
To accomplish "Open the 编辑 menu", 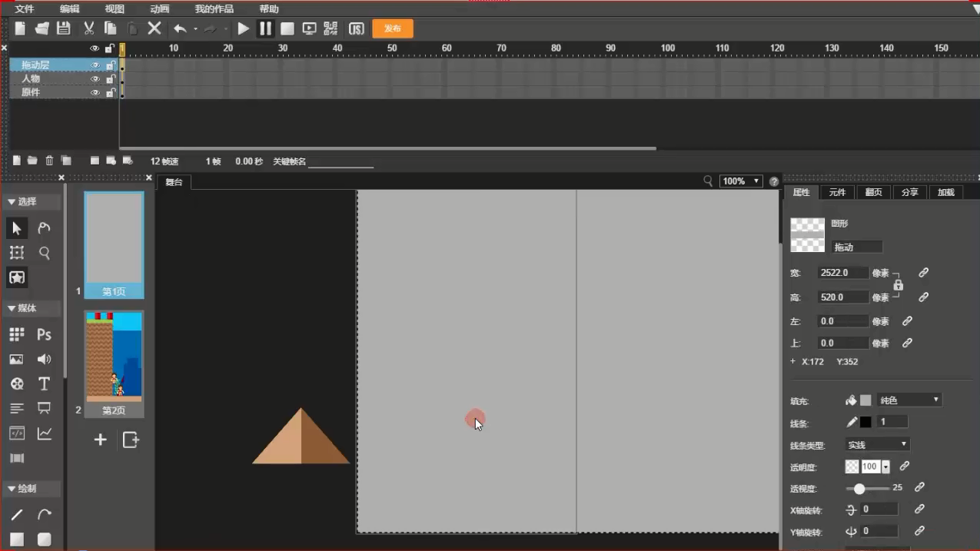I will click(69, 9).
